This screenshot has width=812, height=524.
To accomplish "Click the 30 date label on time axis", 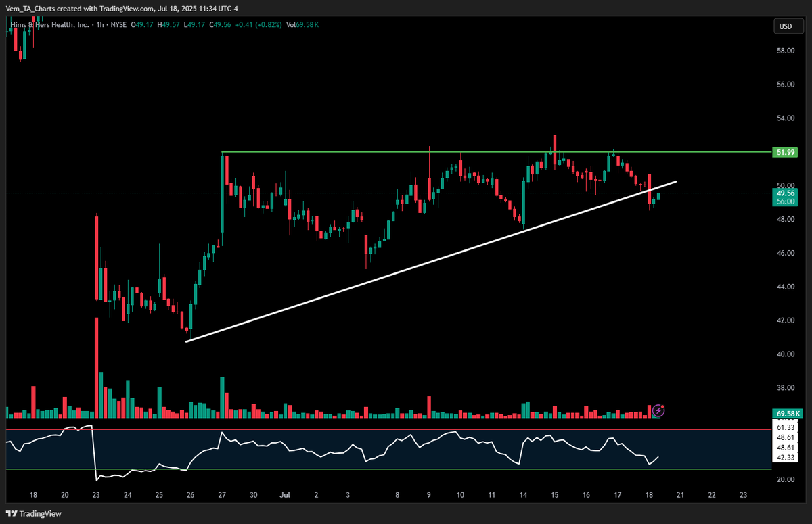I will click(253, 494).
